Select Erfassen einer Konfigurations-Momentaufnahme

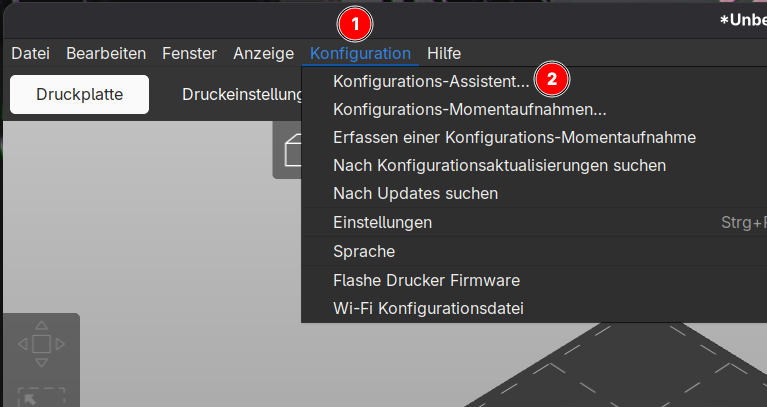click(514, 137)
